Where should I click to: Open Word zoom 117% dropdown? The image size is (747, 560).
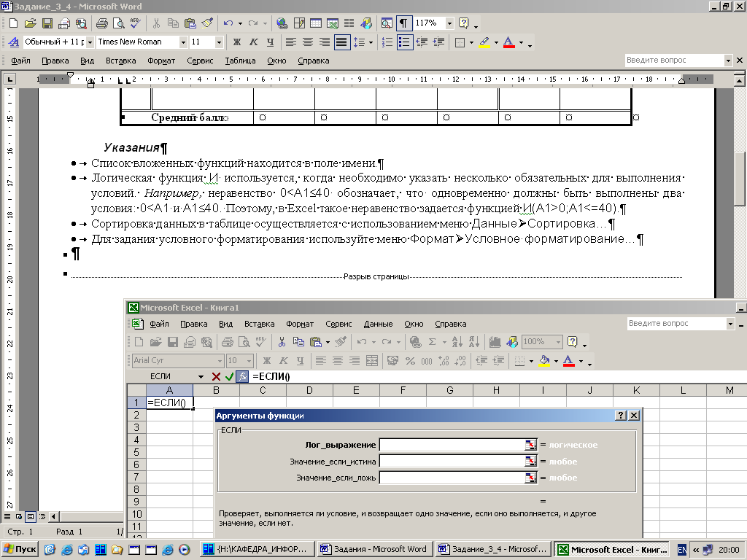coord(449,23)
